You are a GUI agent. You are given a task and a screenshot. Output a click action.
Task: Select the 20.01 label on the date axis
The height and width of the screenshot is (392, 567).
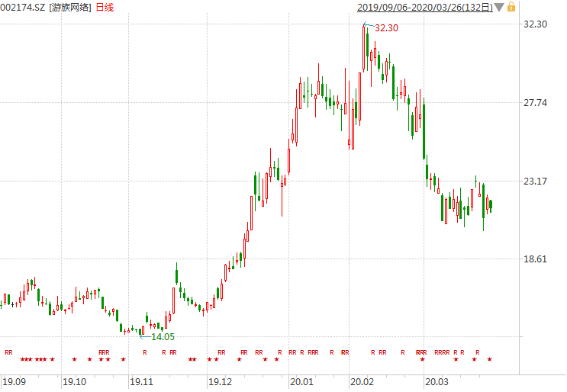point(301,381)
